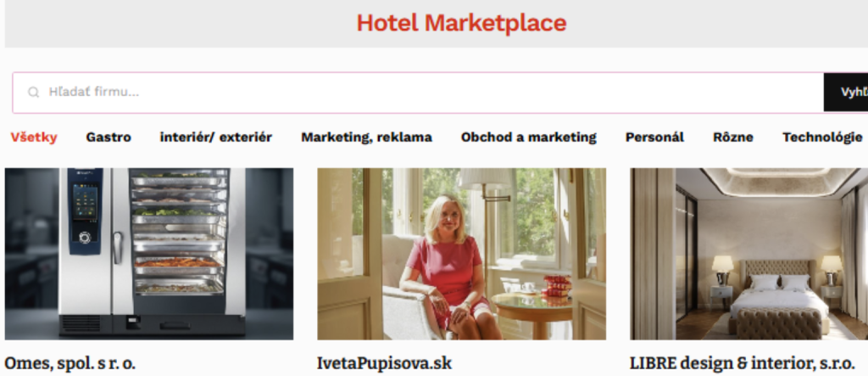Open LIBRE design & interior, s.r.o. link
The image size is (868, 376).
743,363
